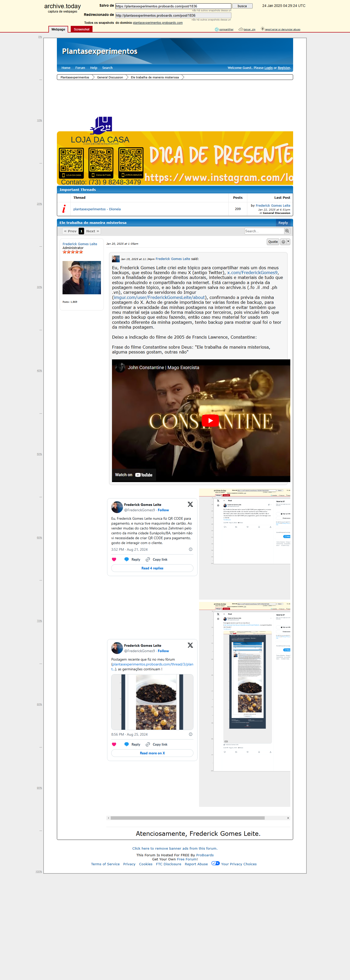Click YouTube channel avatar in video title
350x980 pixels.
coord(120,368)
